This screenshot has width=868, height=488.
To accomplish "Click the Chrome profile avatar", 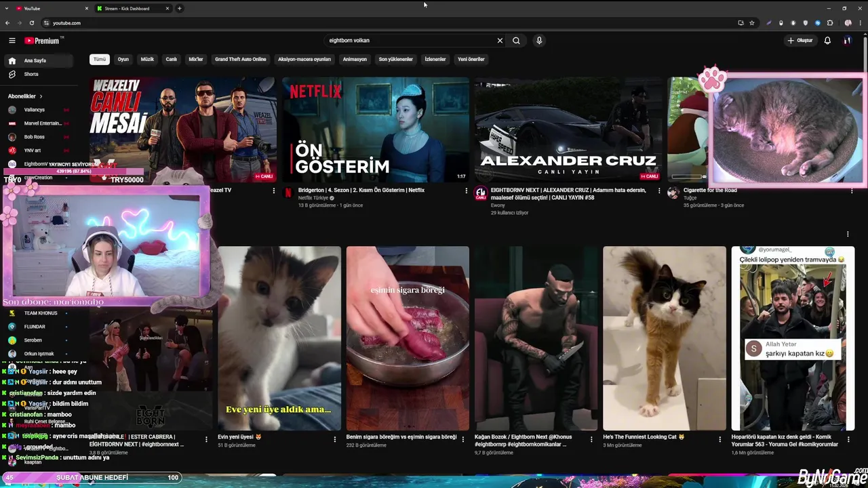I will (848, 23).
